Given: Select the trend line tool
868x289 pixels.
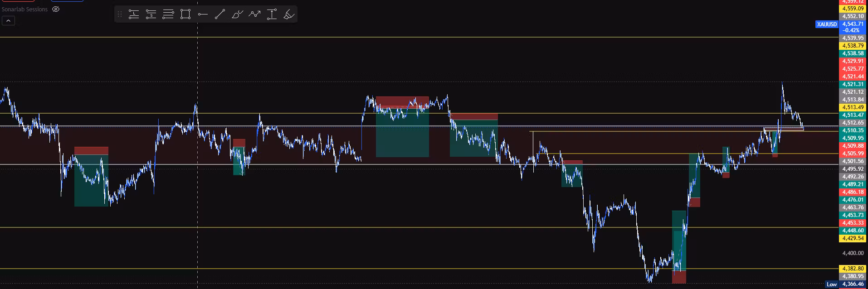Looking at the screenshot, I should pyautogui.click(x=220, y=14).
